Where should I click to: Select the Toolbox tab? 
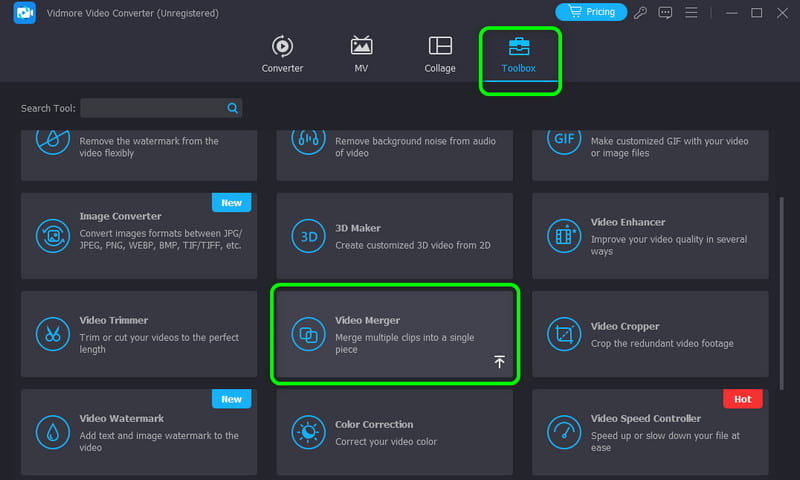pyautogui.click(x=519, y=55)
